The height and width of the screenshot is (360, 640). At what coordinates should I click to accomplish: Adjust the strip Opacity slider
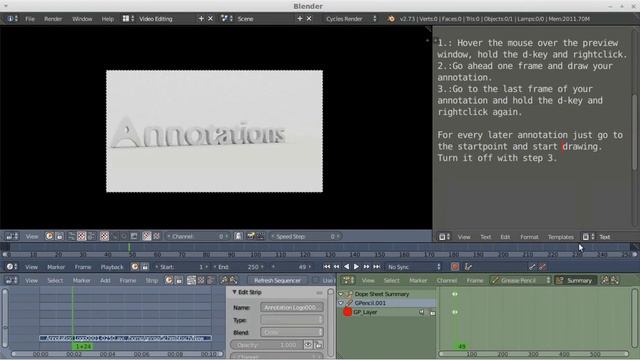point(266,345)
